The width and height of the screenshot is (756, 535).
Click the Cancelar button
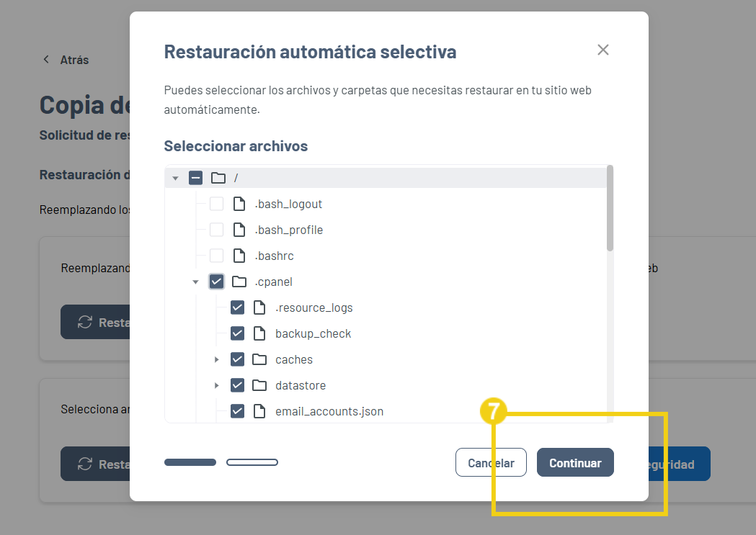tap(491, 462)
